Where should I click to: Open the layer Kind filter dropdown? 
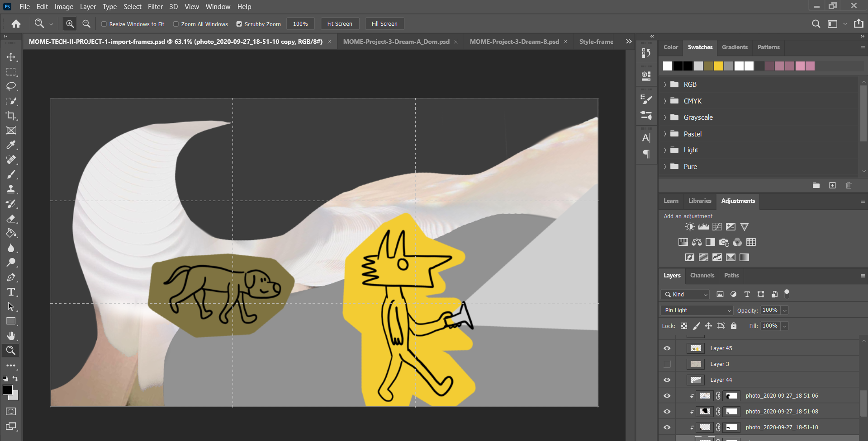click(x=685, y=295)
